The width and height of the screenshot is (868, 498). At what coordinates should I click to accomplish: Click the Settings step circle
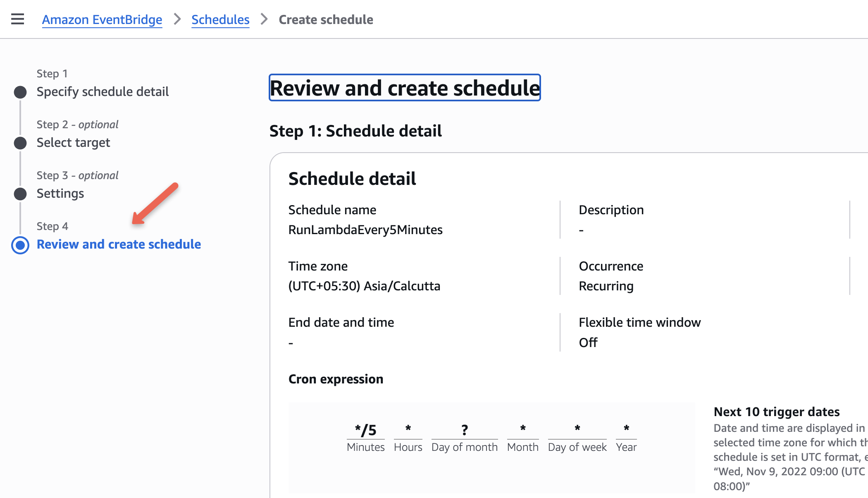click(x=20, y=194)
